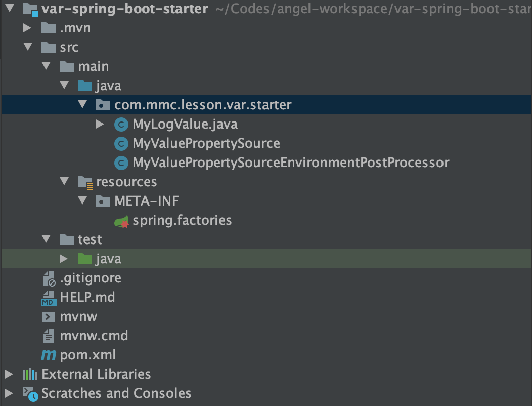Open MyValuePropertySourceEnvironmentPostProcessor class
The height and width of the screenshot is (406, 532).
pos(291,163)
